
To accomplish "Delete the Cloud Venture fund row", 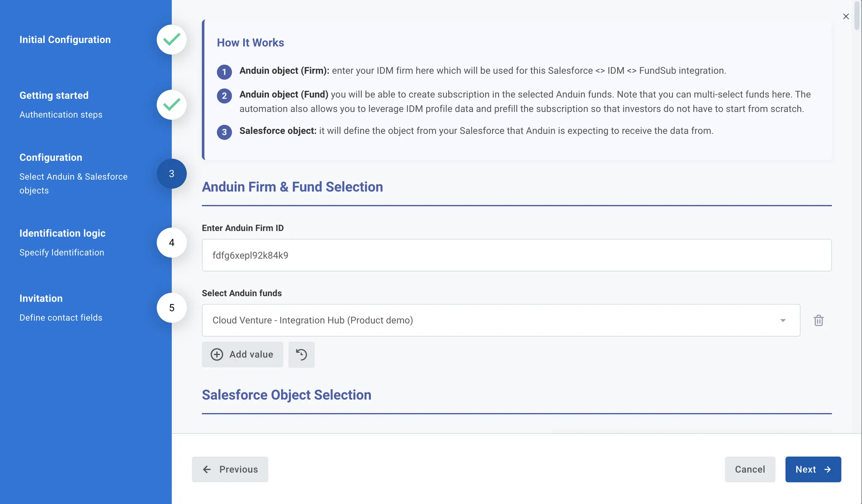I will (x=818, y=320).
